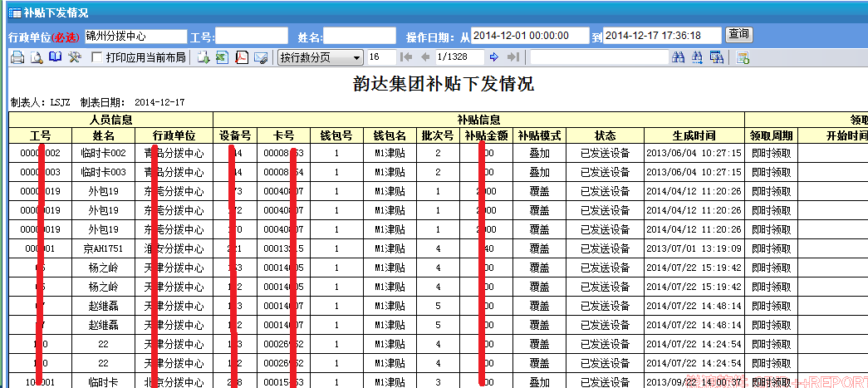Click the 行政单位 column header
The image size is (868, 388).
174,135
